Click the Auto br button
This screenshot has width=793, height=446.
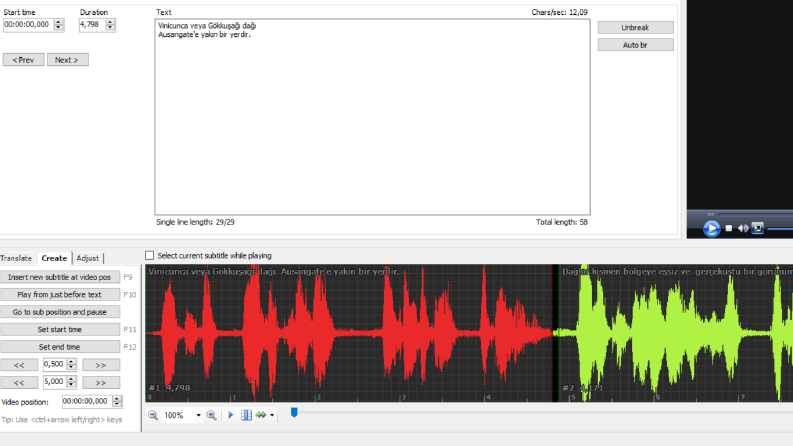[635, 44]
